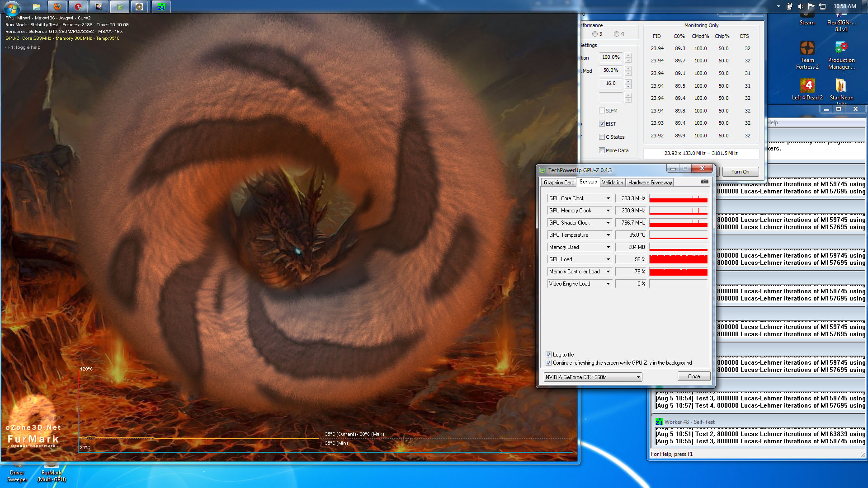Adjust the 50.0% field spinner arrows
This screenshot has width=868, height=488.
tap(628, 70)
